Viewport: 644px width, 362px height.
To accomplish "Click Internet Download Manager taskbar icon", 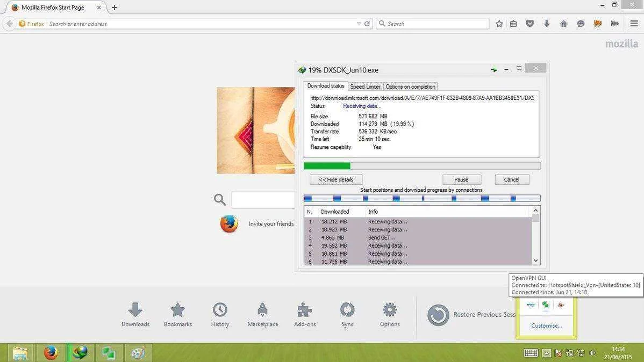I will click(x=80, y=352).
